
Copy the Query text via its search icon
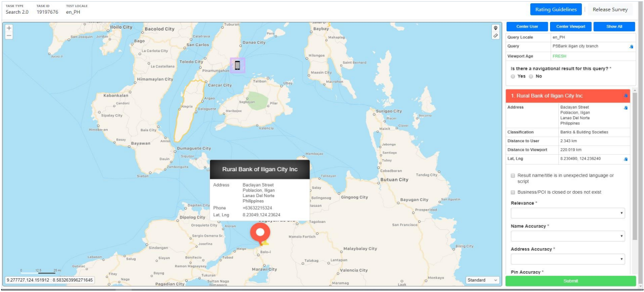[631, 47]
